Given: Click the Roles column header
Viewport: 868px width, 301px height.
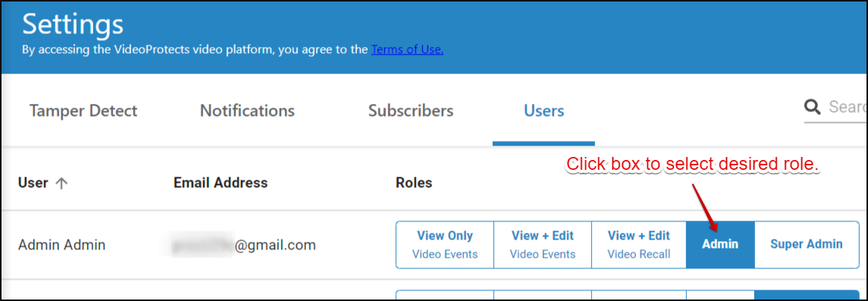Looking at the screenshot, I should coord(413,183).
